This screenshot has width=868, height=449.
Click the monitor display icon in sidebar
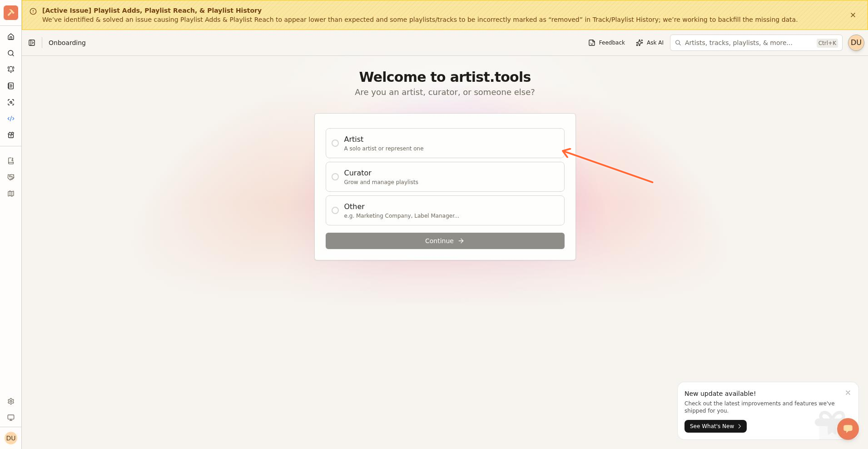11,418
